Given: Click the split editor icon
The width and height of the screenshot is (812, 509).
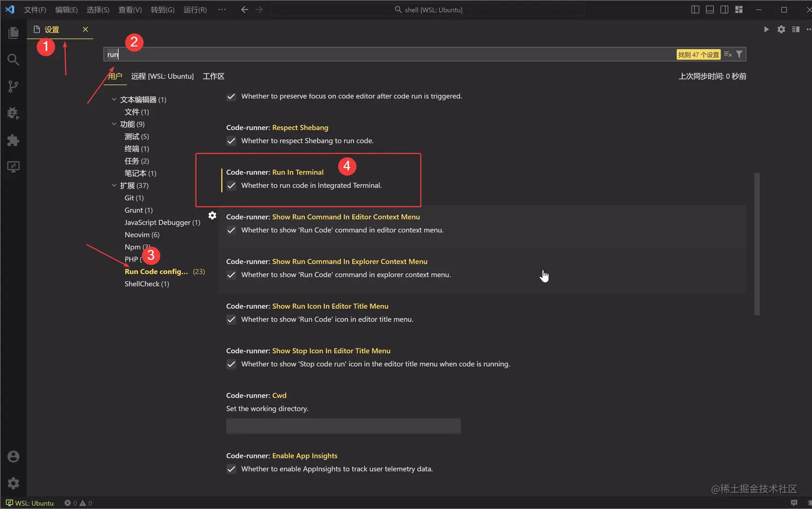Looking at the screenshot, I should (796, 30).
